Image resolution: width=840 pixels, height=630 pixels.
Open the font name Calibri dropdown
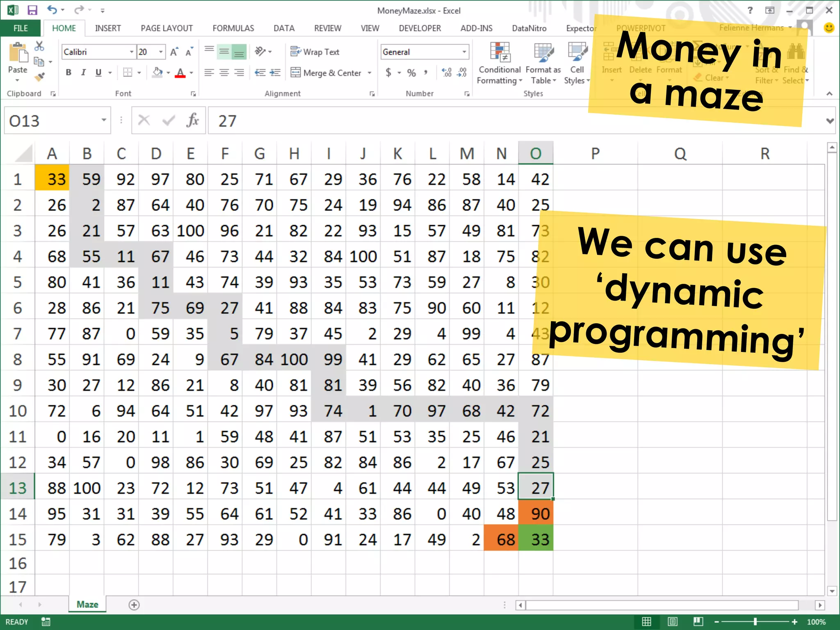(132, 52)
